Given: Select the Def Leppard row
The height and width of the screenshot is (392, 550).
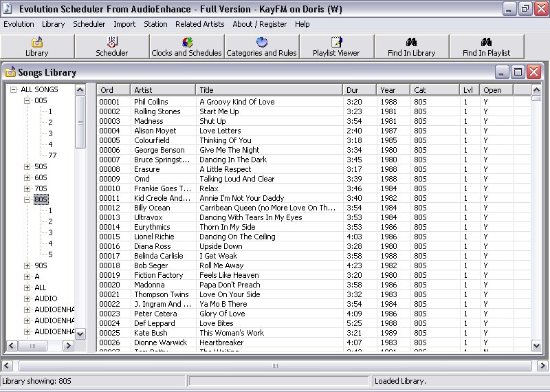Looking at the screenshot, I should [314, 323].
